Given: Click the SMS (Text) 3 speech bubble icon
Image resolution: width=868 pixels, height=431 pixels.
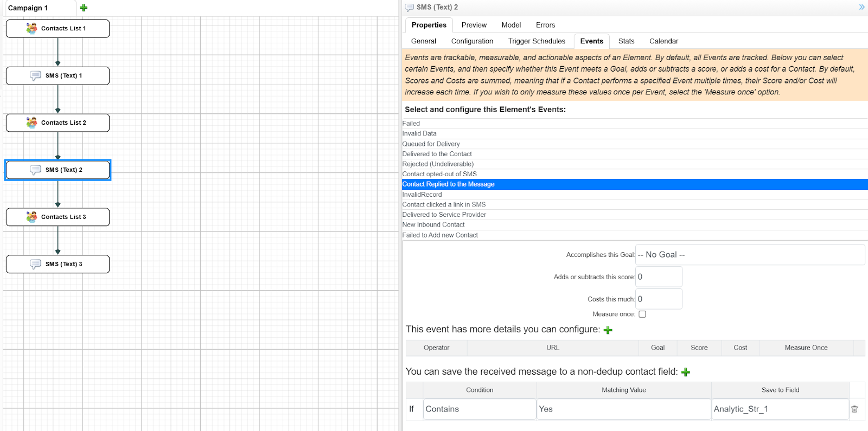Looking at the screenshot, I should coord(35,264).
